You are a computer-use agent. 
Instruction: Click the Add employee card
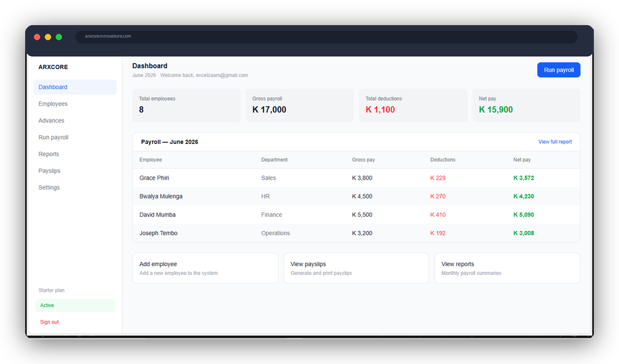pyautogui.click(x=205, y=268)
